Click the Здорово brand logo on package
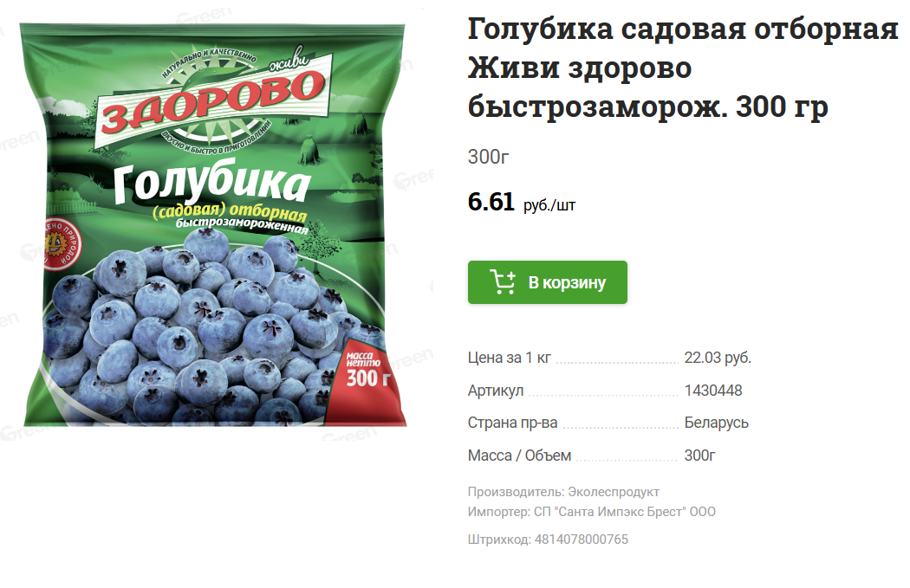Image resolution: width=910 pixels, height=588 pixels. click(212, 97)
